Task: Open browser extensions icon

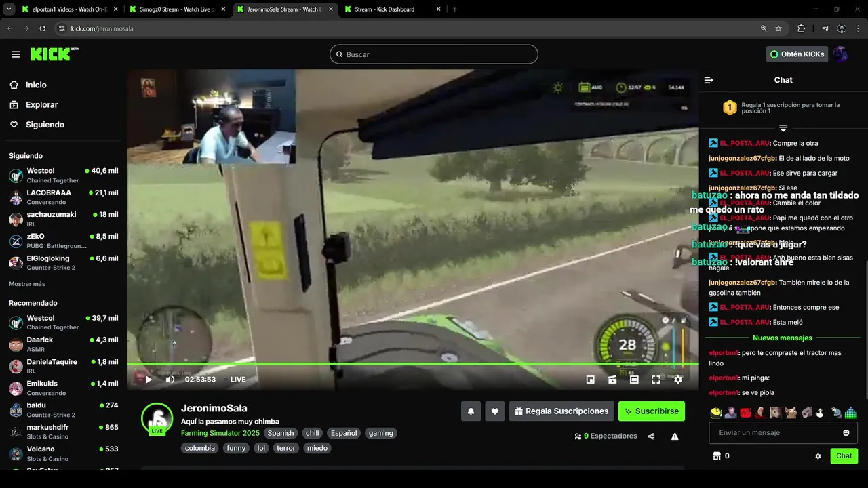Action: 802,28
